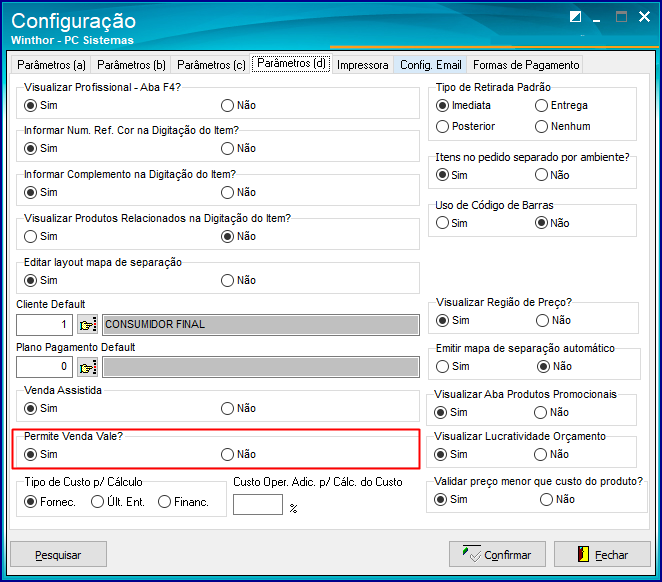Select Sim for Visualizar Produtos Relacionados

coord(41,236)
